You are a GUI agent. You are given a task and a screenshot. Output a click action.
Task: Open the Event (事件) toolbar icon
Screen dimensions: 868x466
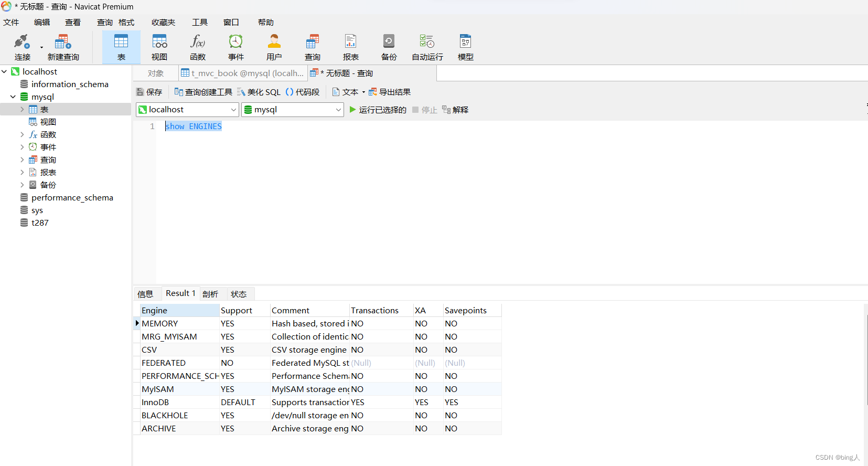[236, 47]
